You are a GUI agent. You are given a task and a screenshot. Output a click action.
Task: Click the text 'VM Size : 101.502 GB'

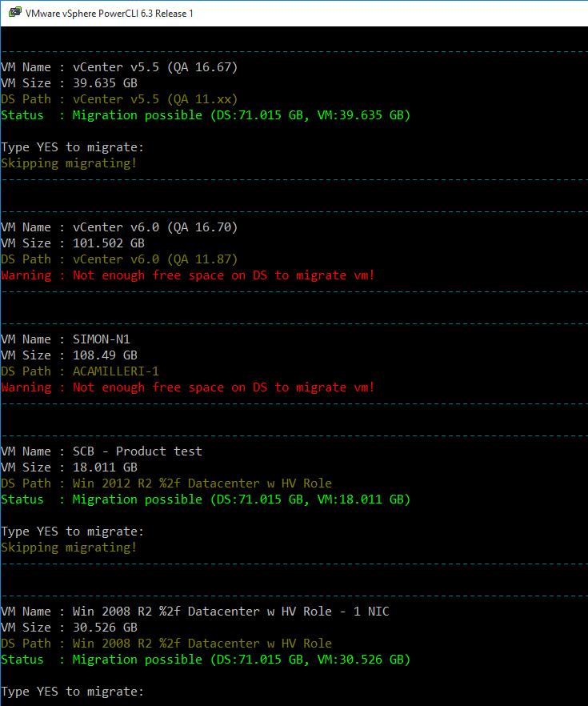[73, 243]
